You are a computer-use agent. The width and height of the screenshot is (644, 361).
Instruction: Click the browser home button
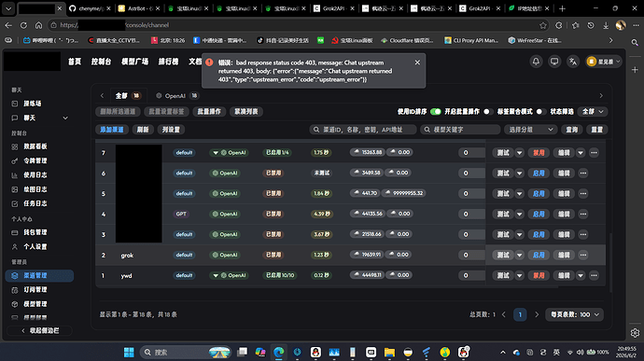pos(38,25)
